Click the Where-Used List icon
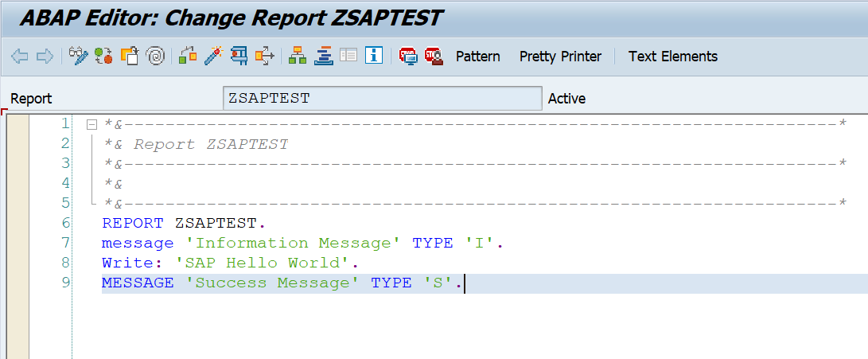868x359 pixels. 265,56
